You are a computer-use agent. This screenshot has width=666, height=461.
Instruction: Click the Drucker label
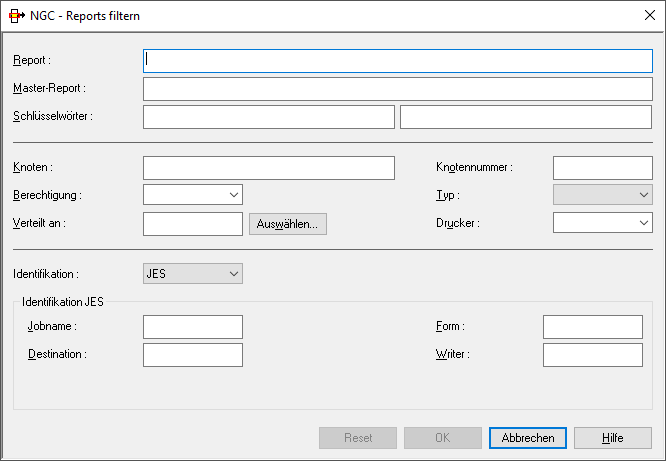click(458, 223)
